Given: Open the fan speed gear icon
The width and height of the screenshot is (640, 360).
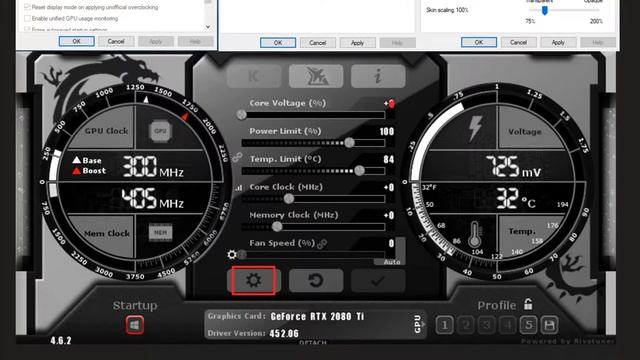Looking at the screenshot, I should click(x=232, y=255).
